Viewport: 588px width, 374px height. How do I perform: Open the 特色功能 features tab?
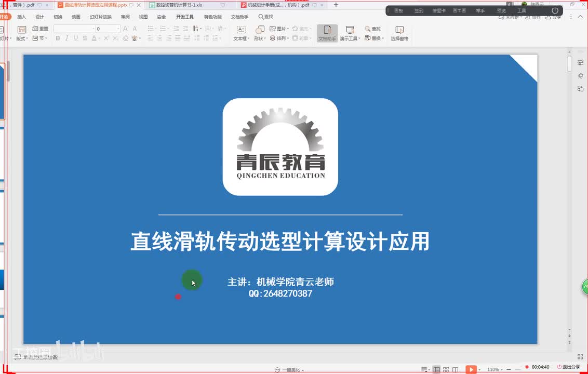coord(212,17)
